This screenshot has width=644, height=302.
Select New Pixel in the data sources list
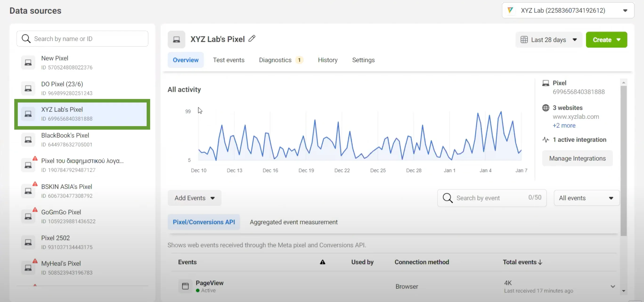tap(82, 63)
